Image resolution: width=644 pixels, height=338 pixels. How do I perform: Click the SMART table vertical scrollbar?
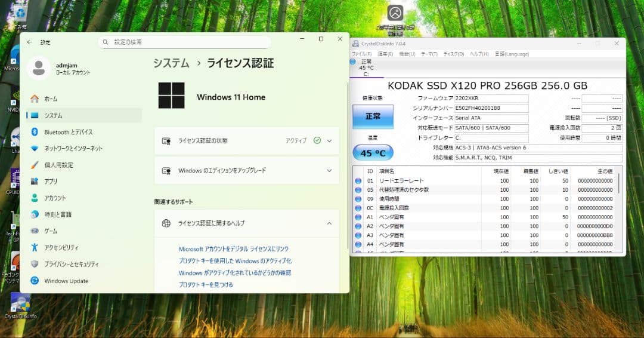619,183
